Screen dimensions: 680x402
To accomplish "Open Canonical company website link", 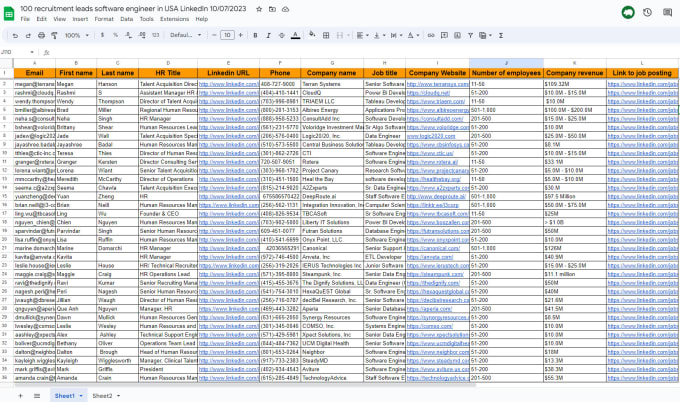I will tap(433, 248).
